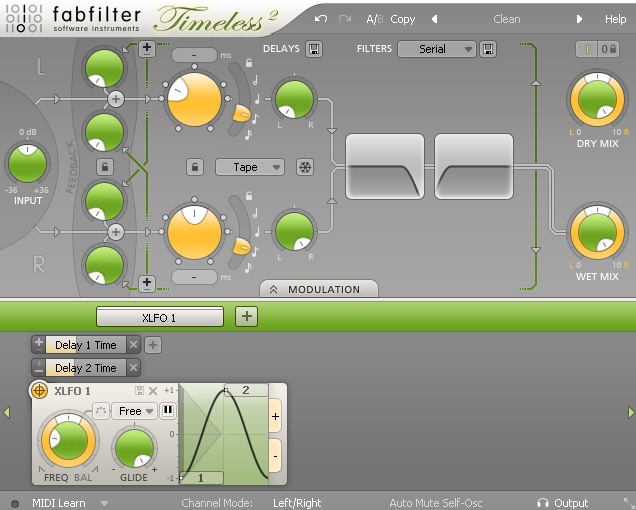Select XLFO step 1 label
Image resolution: width=636 pixels, height=510 pixels.
(x=202, y=478)
